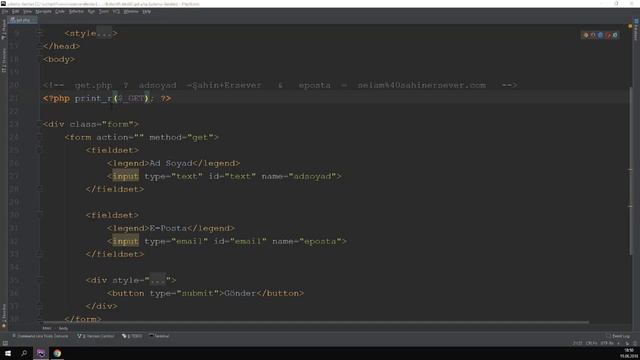Open the Run menu
The height and width of the screenshot is (360, 640).
point(91,11)
